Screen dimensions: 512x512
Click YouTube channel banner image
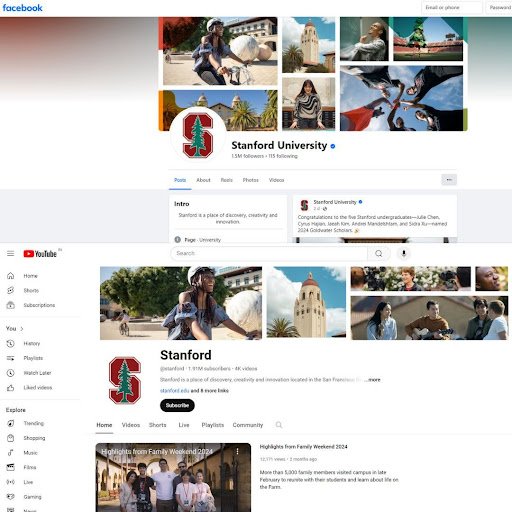pyautogui.click(x=304, y=303)
